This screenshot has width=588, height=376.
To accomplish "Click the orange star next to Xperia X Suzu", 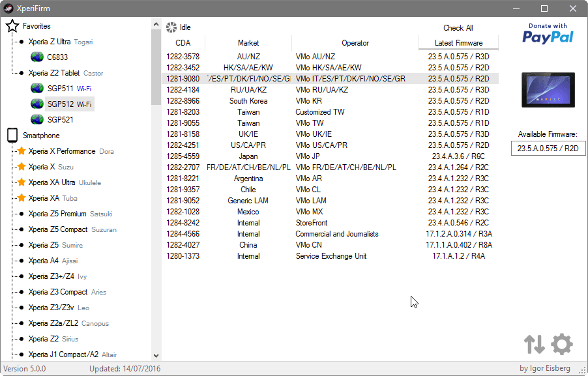I will [22, 166].
